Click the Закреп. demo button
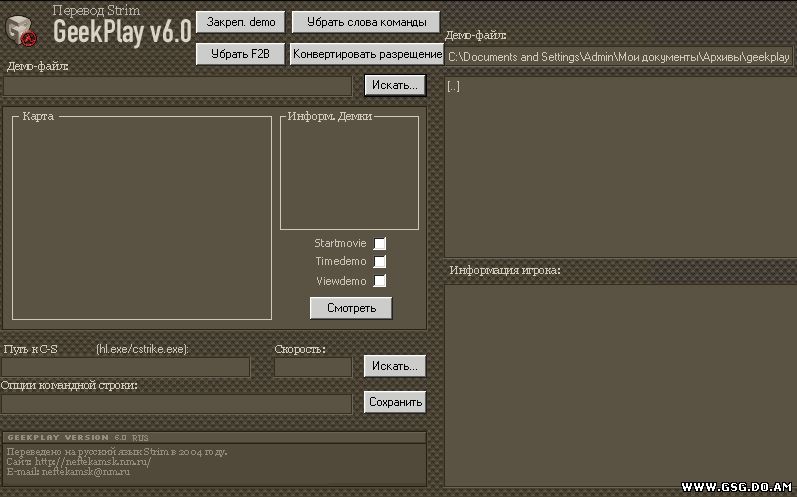797x497 pixels. [240, 22]
